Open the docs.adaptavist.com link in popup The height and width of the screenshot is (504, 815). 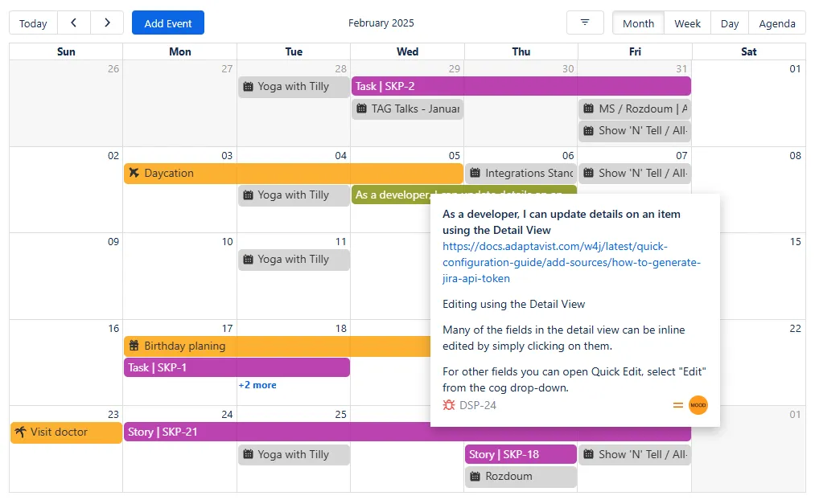(571, 262)
